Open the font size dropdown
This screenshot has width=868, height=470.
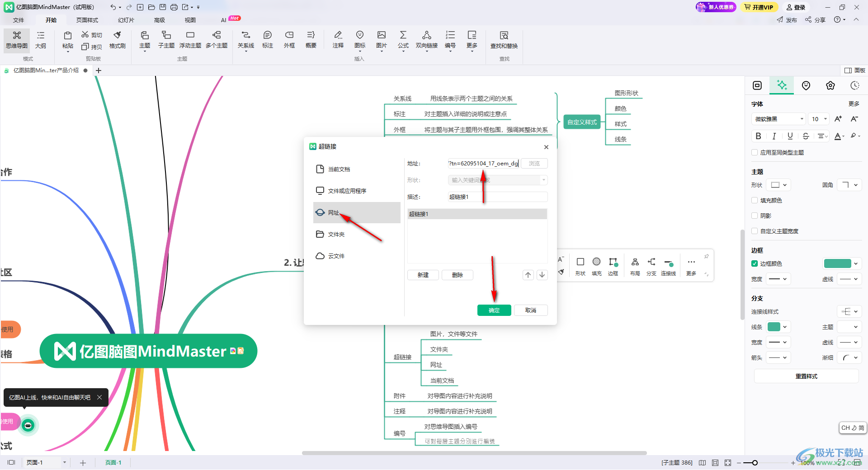(819, 119)
